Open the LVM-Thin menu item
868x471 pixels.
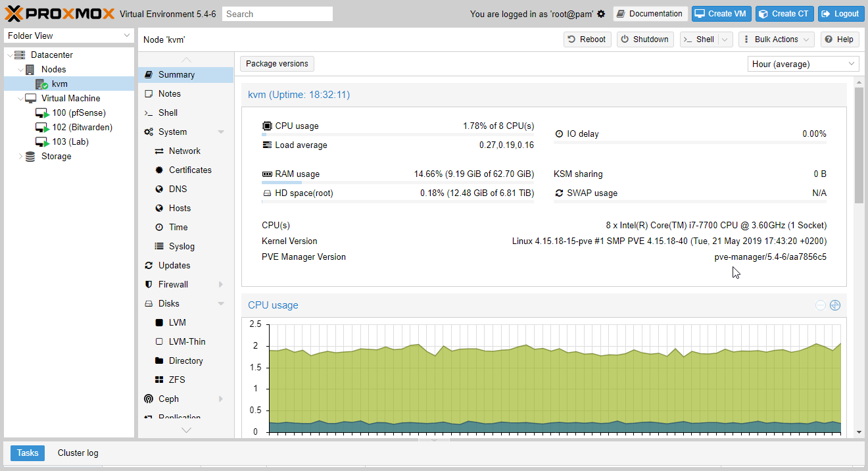tap(185, 342)
